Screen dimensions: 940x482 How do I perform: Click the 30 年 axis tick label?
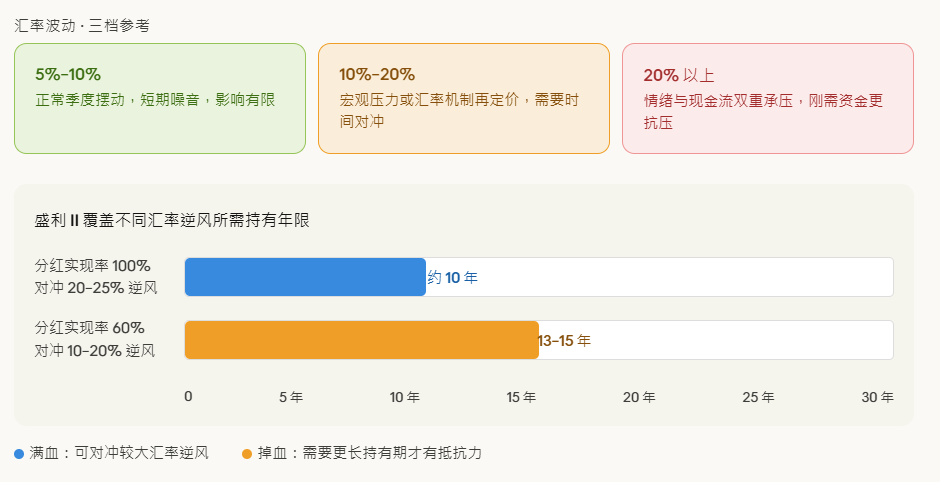[877, 397]
